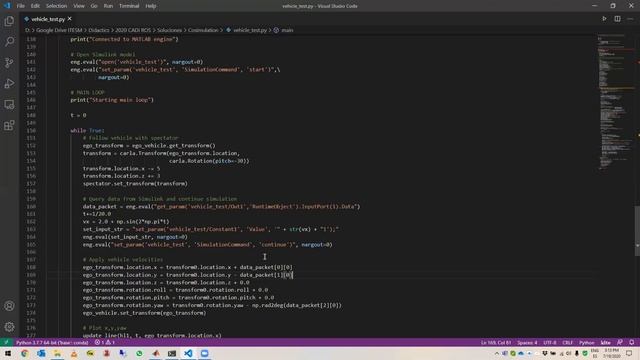Click the Solucionec breadcrumb folder
The width and height of the screenshot is (640, 360).
pos(169,30)
